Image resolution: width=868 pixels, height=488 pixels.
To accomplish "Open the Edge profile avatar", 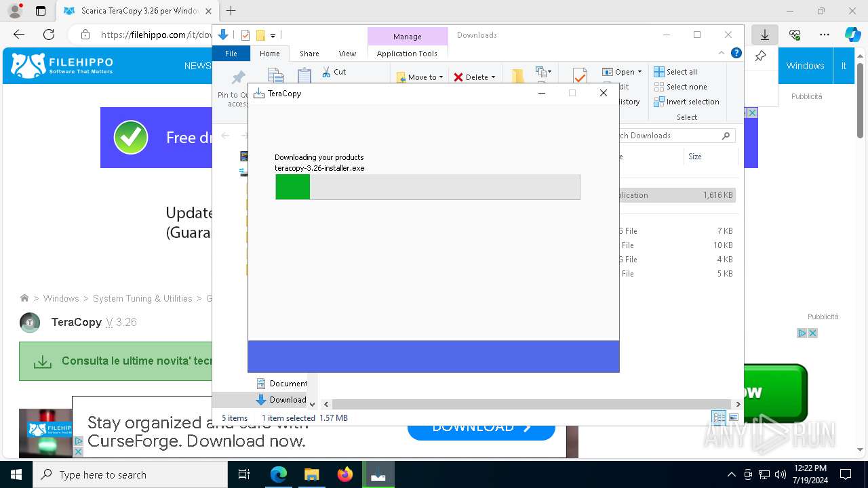I will point(14,11).
